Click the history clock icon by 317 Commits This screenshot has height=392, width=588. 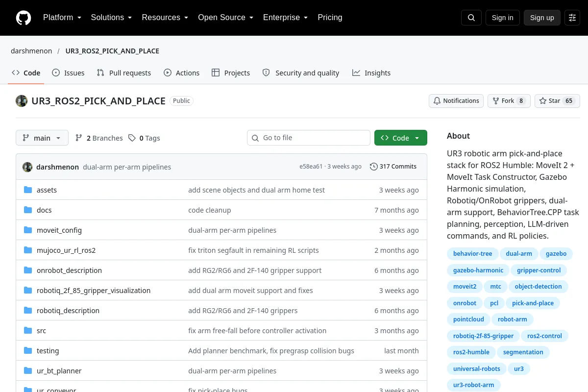pos(374,167)
